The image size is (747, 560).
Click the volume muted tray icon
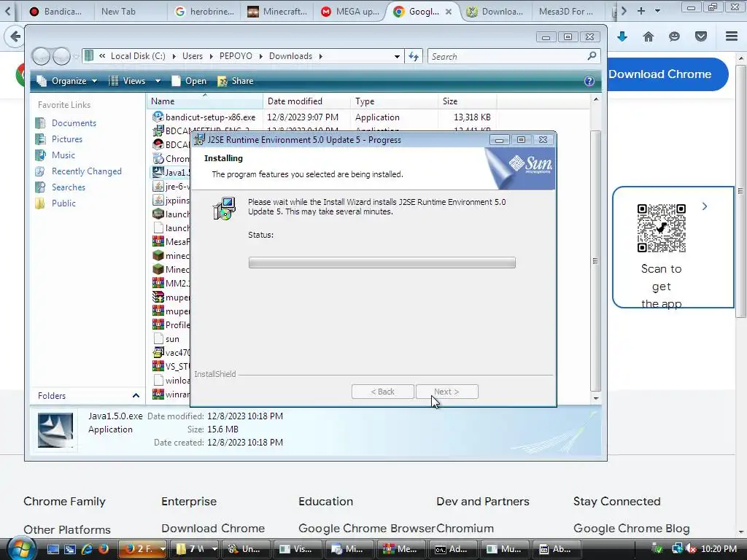(691, 549)
